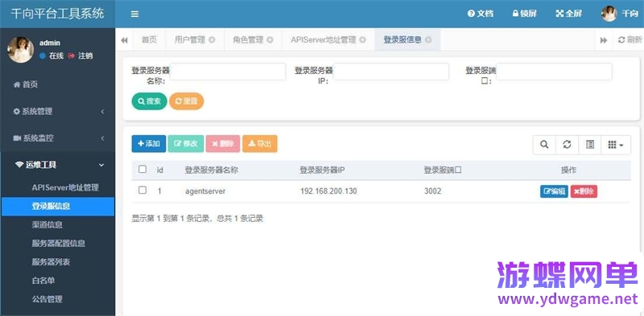The image size is (644, 316).
Task: Open the 全屏 fullscreen option
Action: pos(569,14)
